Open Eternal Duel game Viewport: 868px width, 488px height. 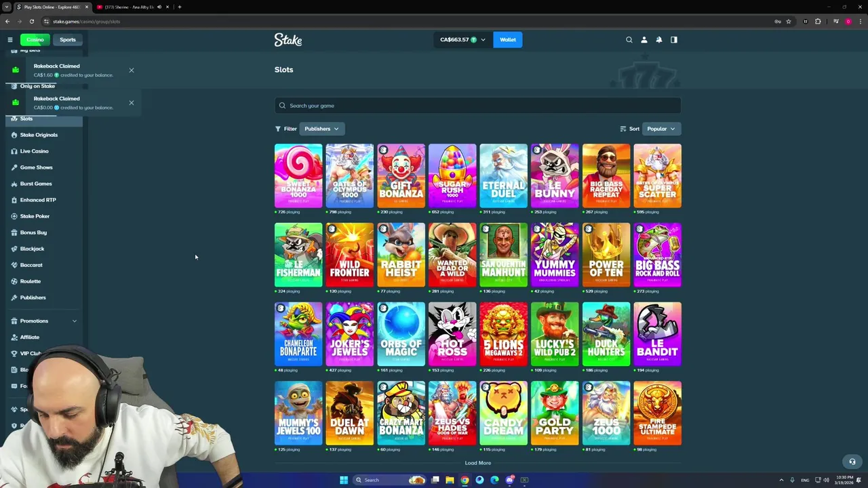504,176
